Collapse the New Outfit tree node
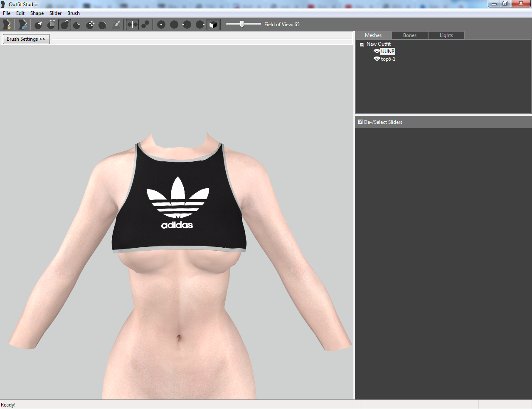The height and width of the screenshot is (409, 532). pyautogui.click(x=362, y=44)
